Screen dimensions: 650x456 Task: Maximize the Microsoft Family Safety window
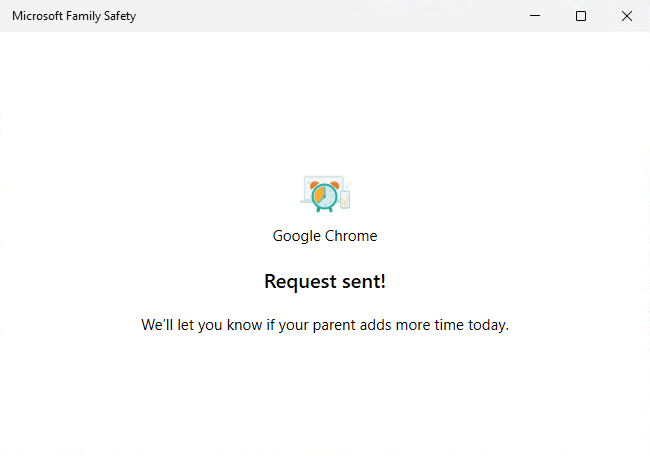581,16
